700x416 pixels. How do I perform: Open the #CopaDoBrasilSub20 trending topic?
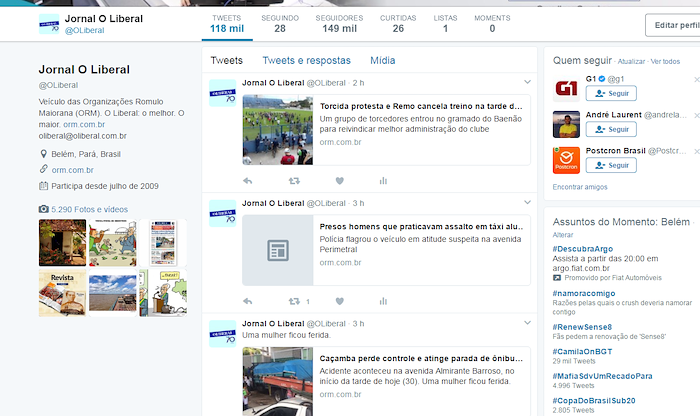[594, 400]
